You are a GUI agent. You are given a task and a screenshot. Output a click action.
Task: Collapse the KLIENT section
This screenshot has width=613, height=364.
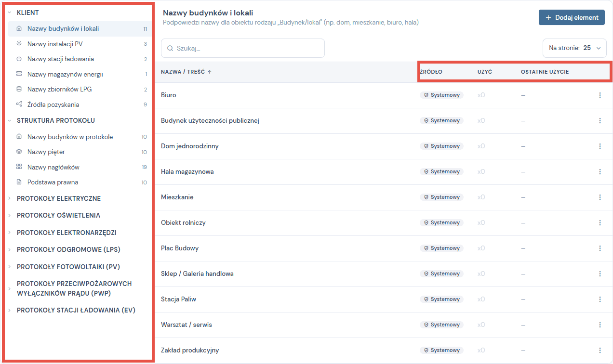(9, 13)
